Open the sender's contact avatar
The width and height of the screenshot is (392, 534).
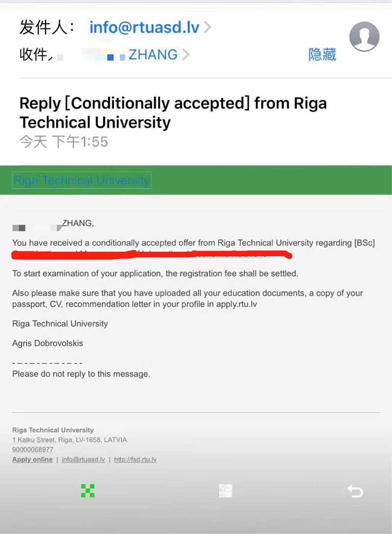tap(364, 36)
